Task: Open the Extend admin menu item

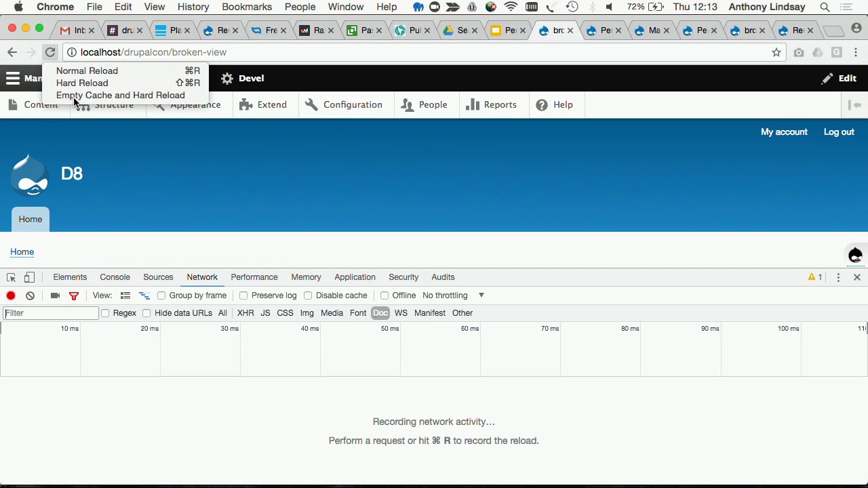Action: pos(263,105)
